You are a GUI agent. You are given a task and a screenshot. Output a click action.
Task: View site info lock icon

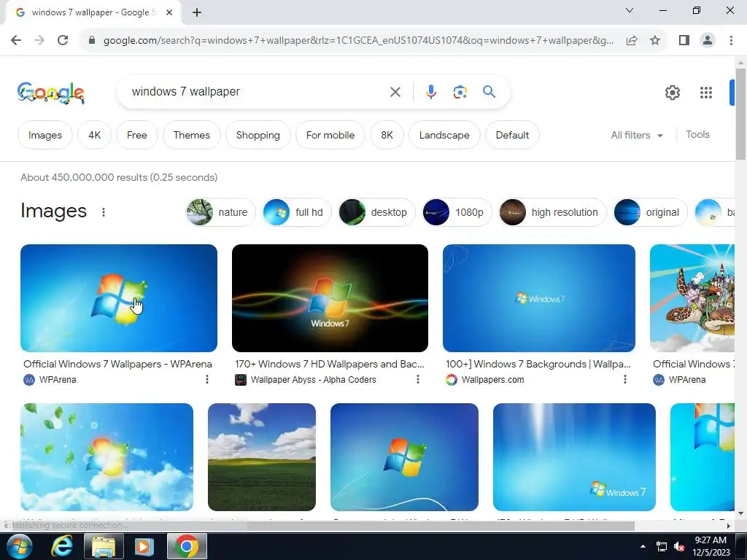click(92, 40)
